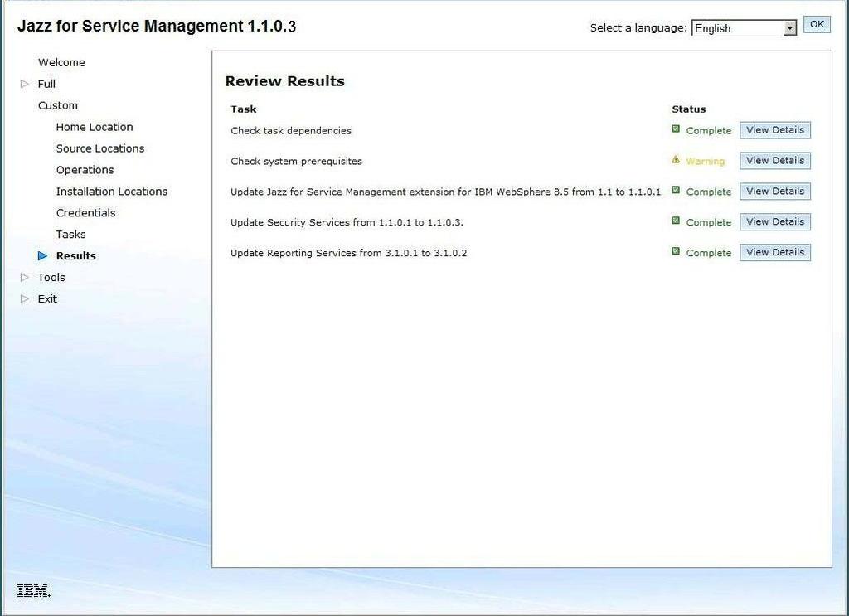View Details for Check task dependencies
This screenshot has height=616, width=849.
(x=775, y=130)
